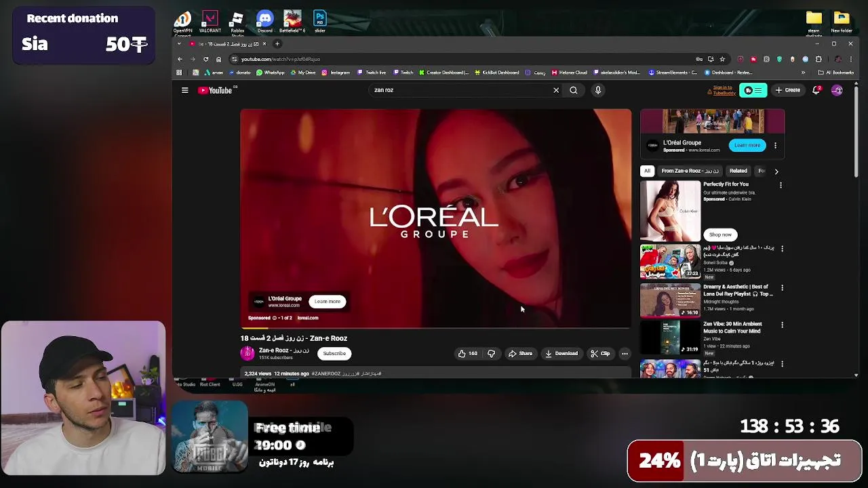Open the Twitch live bookmark
The image size is (868, 488).
(x=371, y=73)
